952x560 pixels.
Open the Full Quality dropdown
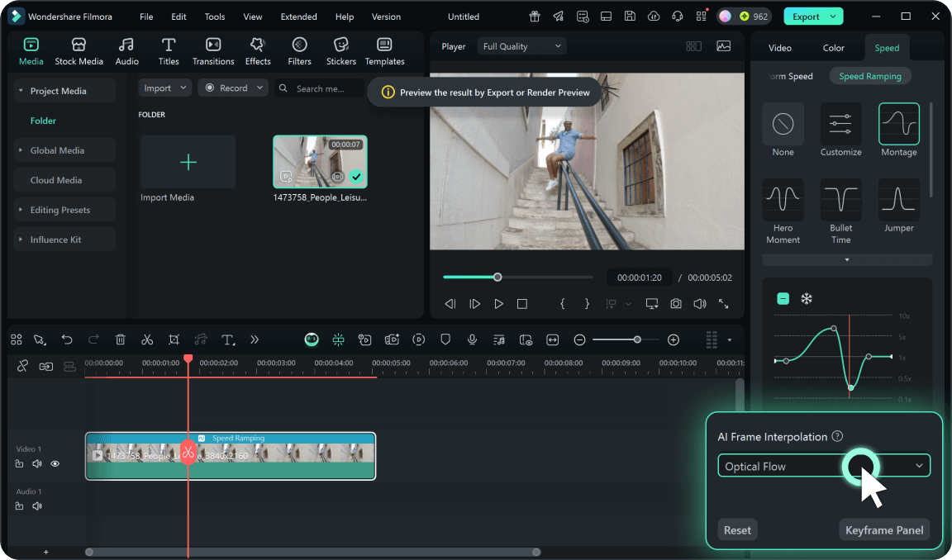(521, 46)
